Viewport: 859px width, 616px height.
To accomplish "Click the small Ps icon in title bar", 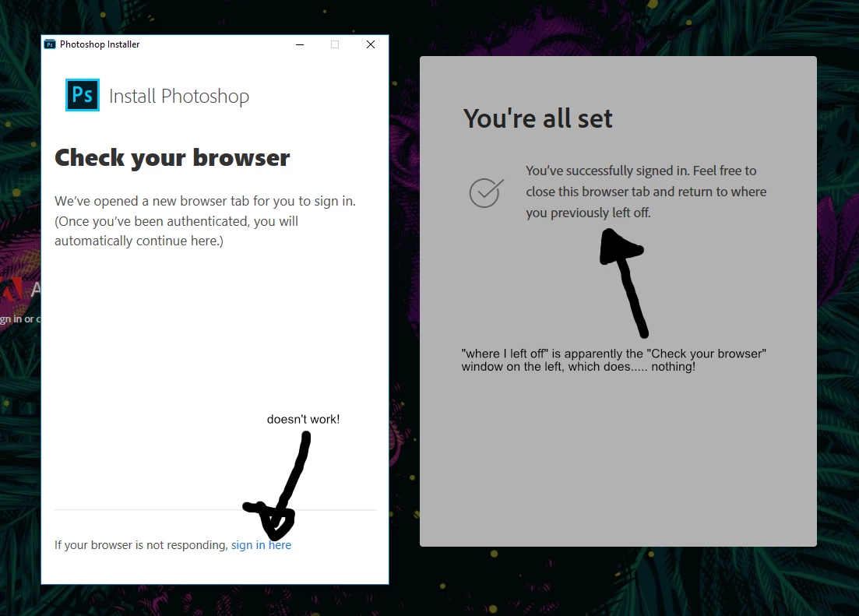I will pyautogui.click(x=50, y=44).
